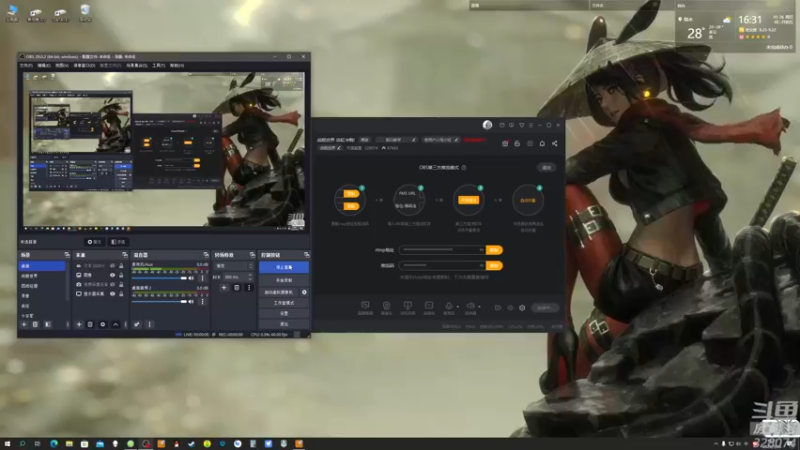The height and width of the screenshot is (450, 800).
Task: Pop out the Audio Mixer dock panel
Action: coord(206,255)
